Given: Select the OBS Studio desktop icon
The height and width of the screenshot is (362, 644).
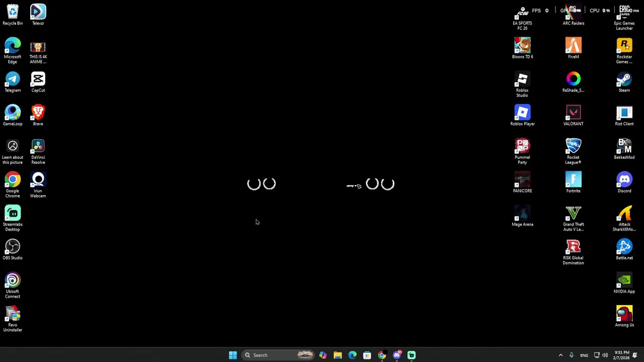Looking at the screenshot, I should [13, 249].
